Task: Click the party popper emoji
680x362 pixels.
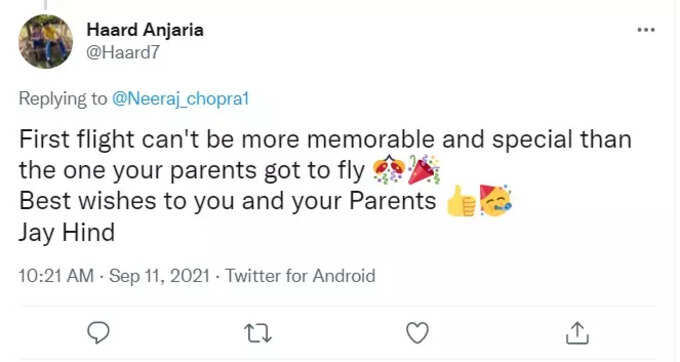Action: [423, 170]
